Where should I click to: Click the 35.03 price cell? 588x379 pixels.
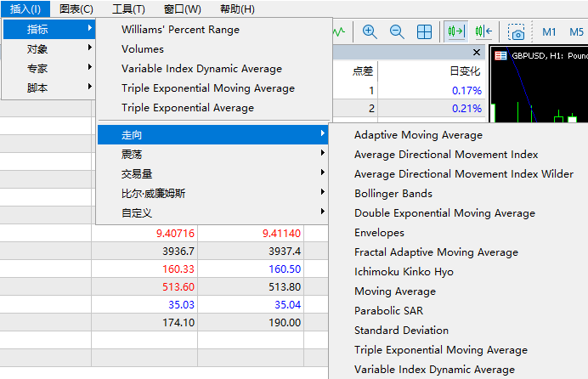click(x=181, y=304)
